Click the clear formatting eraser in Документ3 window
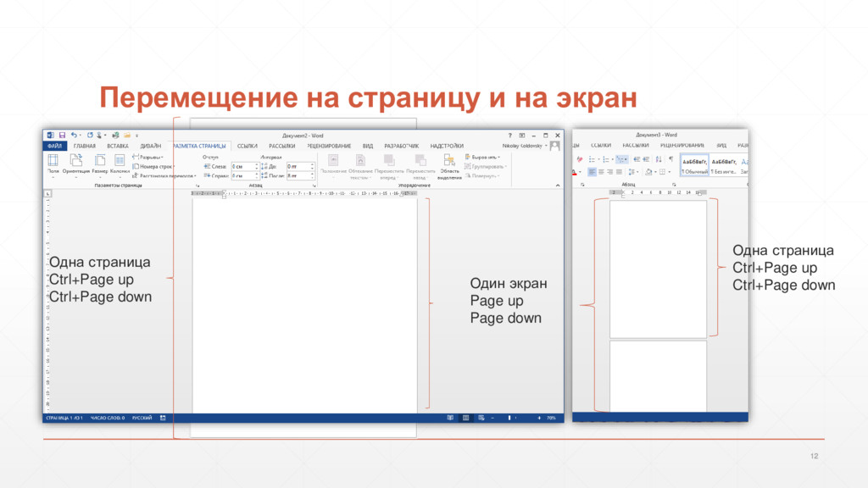This screenshot has width=868, height=488. click(x=580, y=159)
